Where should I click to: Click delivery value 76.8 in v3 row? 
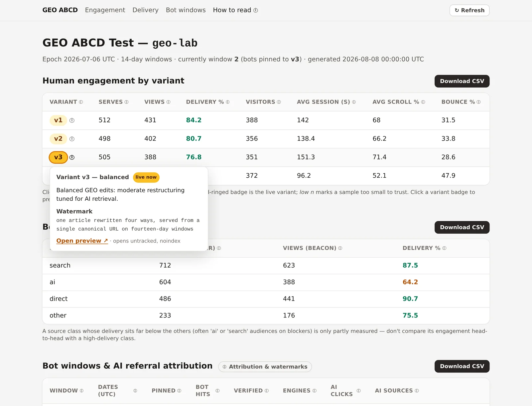194,157
